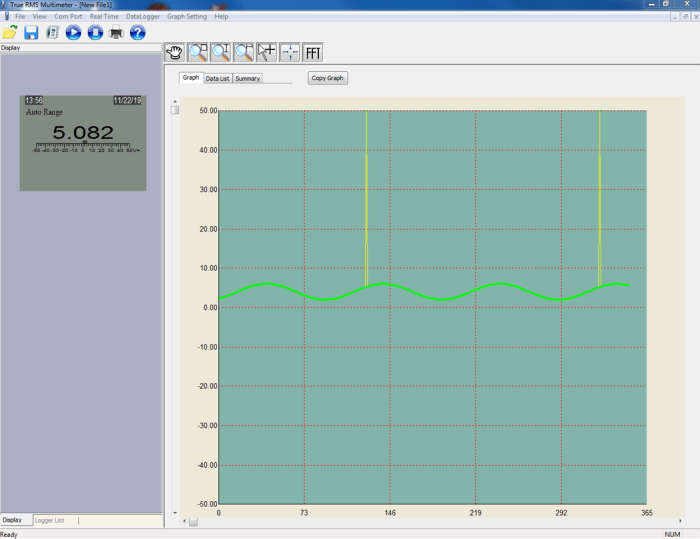700x539 pixels.
Task: Switch to the Graph tab
Action: pos(191,78)
